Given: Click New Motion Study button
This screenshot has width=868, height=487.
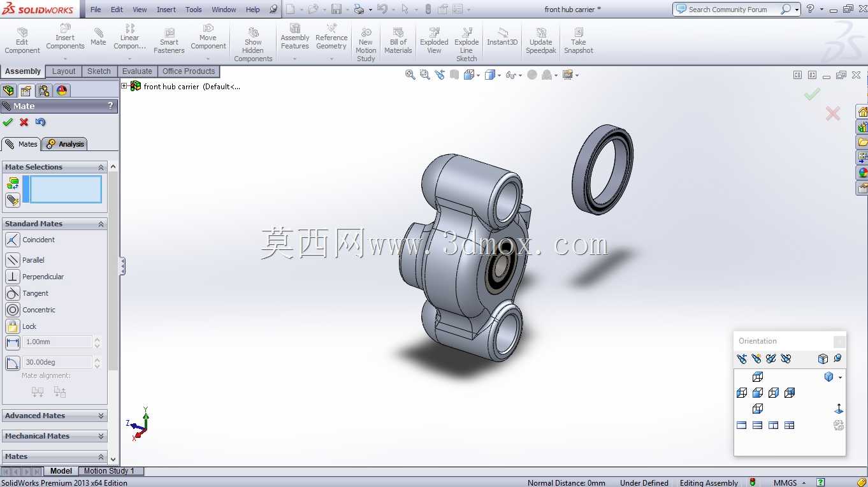Looking at the screenshot, I should (x=366, y=45).
